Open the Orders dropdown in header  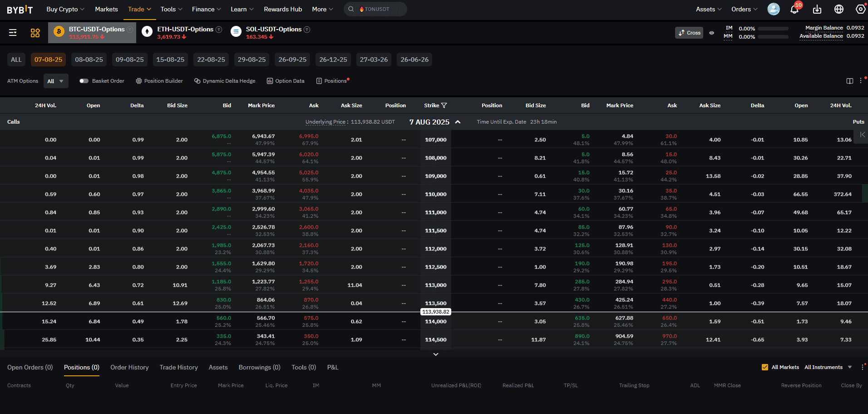pos(745,9)
